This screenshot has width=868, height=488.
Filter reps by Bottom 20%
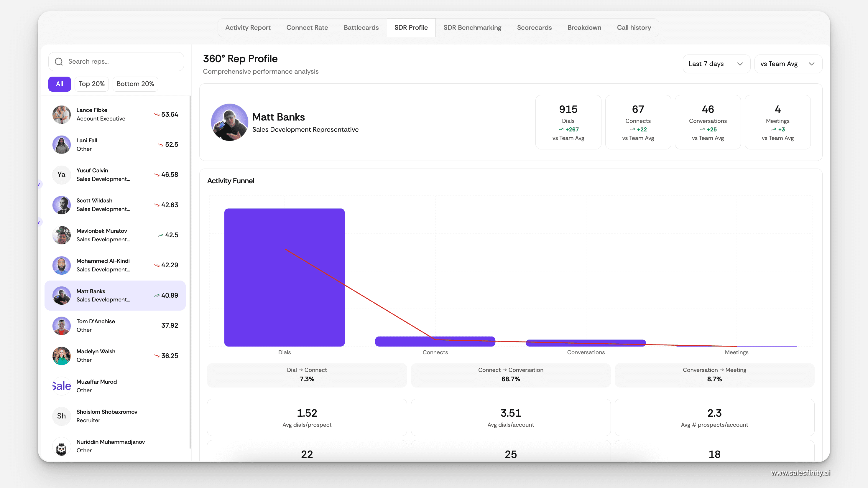[135, 84]
